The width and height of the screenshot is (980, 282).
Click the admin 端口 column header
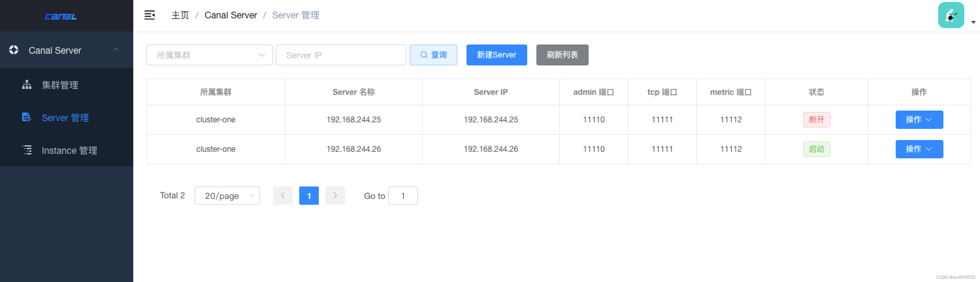point(594,92)
